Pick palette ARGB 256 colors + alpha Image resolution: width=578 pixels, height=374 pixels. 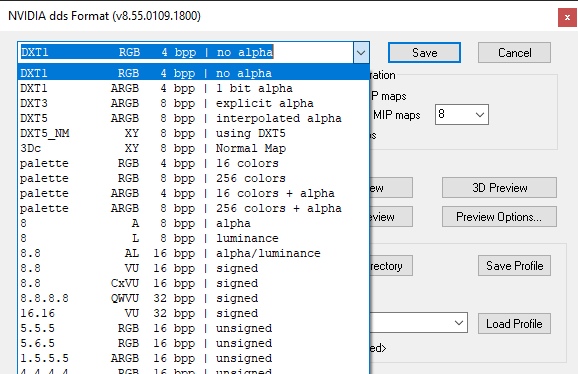pyautogui.click(x=194, y=208)
